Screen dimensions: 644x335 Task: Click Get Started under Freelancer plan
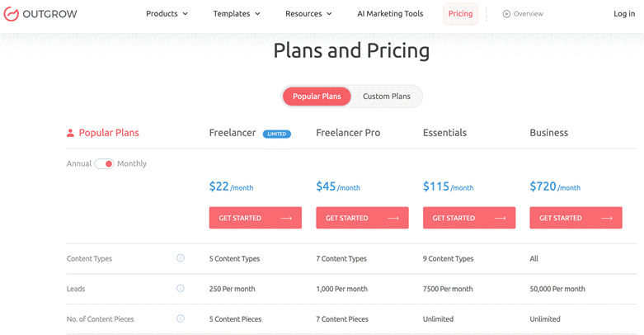coord(256,218)
